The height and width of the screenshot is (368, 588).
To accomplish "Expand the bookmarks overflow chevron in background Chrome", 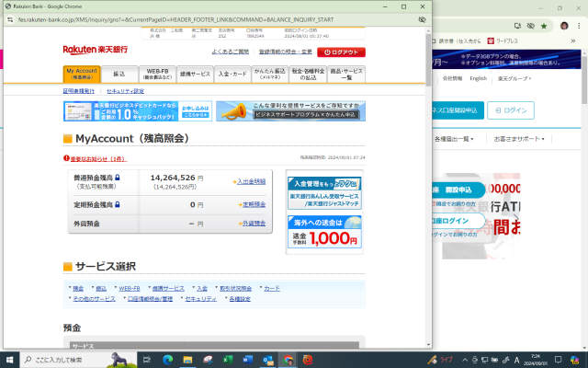I will 573,40.
